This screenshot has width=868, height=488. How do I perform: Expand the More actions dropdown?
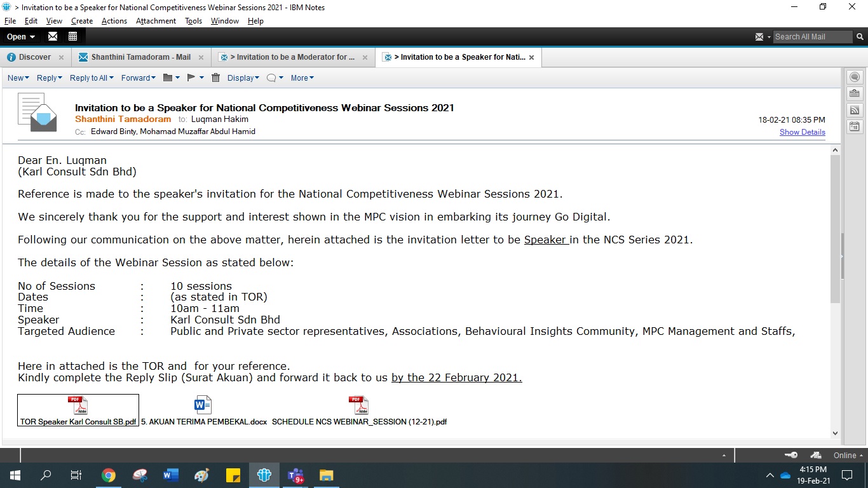point(302,78)
